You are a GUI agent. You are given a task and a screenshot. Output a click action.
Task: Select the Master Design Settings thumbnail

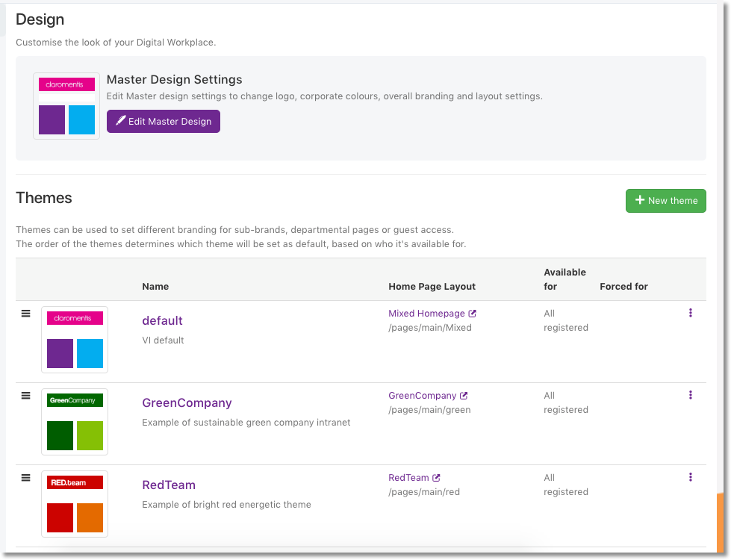(66, 106)
